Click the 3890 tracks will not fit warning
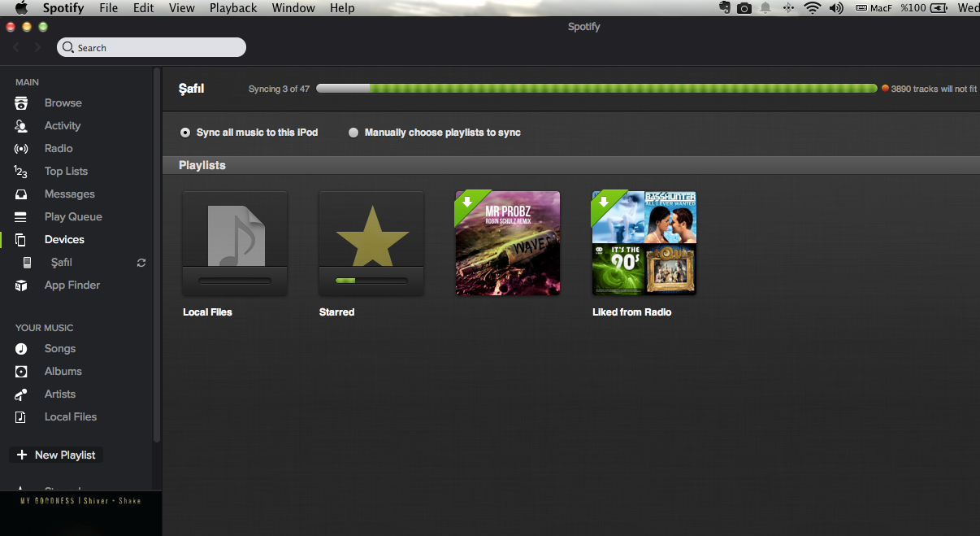This screenshot has height=536, width=980. [x=930, y=89]
